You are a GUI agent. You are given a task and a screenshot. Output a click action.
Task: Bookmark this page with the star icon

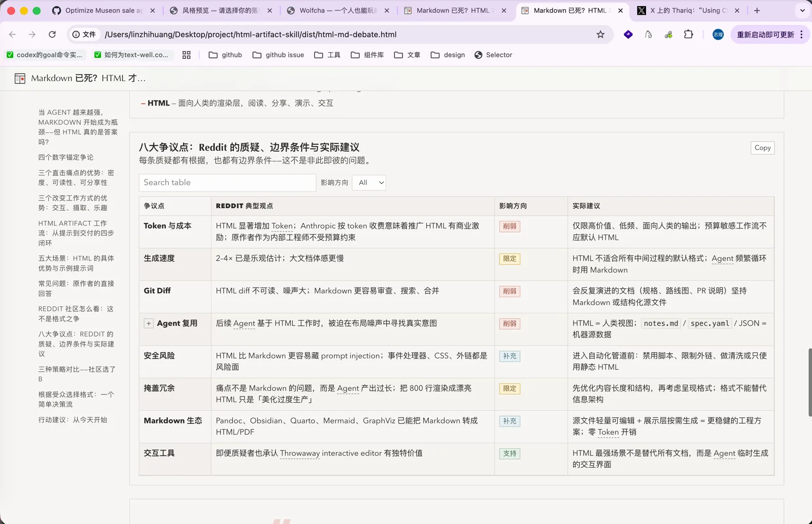(x=600, y=35)
